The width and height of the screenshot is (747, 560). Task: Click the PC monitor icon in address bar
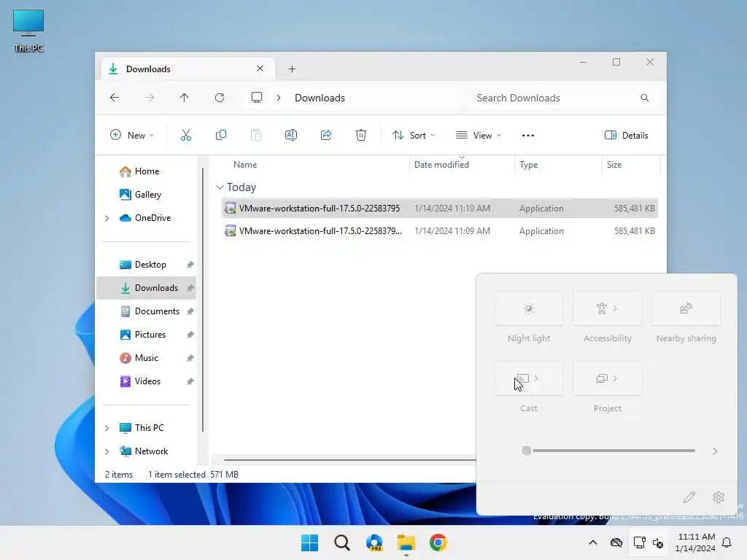coord(257,98)
